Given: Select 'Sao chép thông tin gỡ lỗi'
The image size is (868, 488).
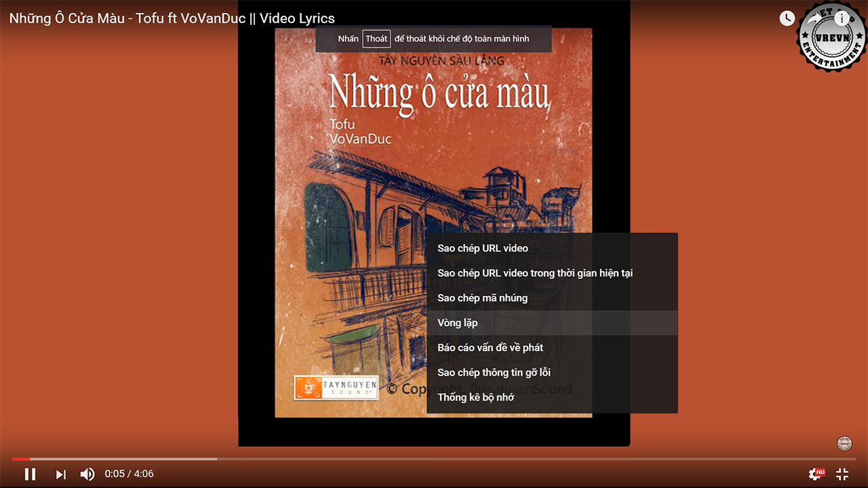Looking at the screenshot, I should click(552, 372).
